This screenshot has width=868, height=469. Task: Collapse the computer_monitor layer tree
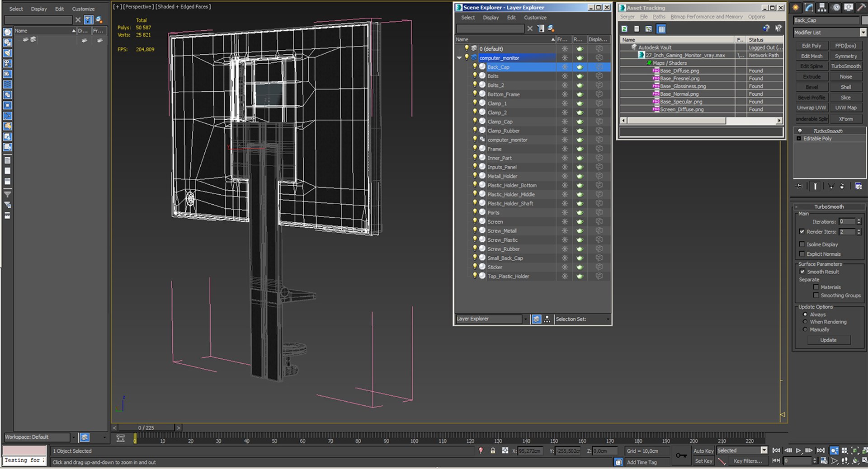coord(459,58)
